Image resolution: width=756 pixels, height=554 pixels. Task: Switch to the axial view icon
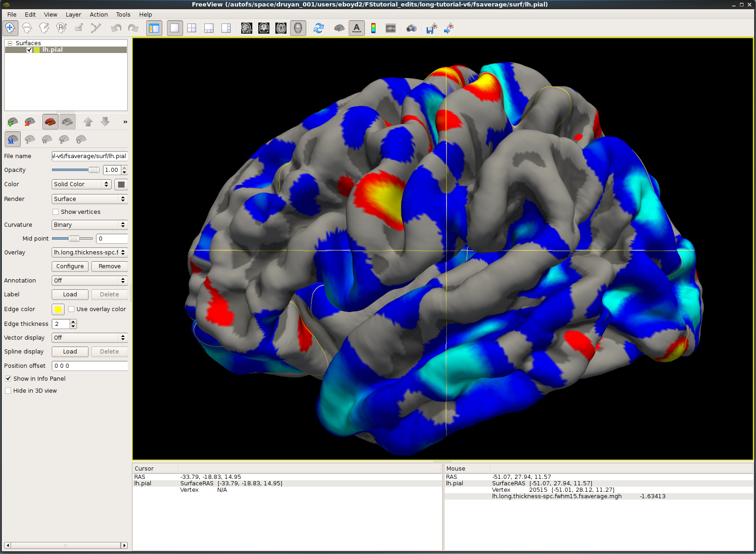(281, 29)
